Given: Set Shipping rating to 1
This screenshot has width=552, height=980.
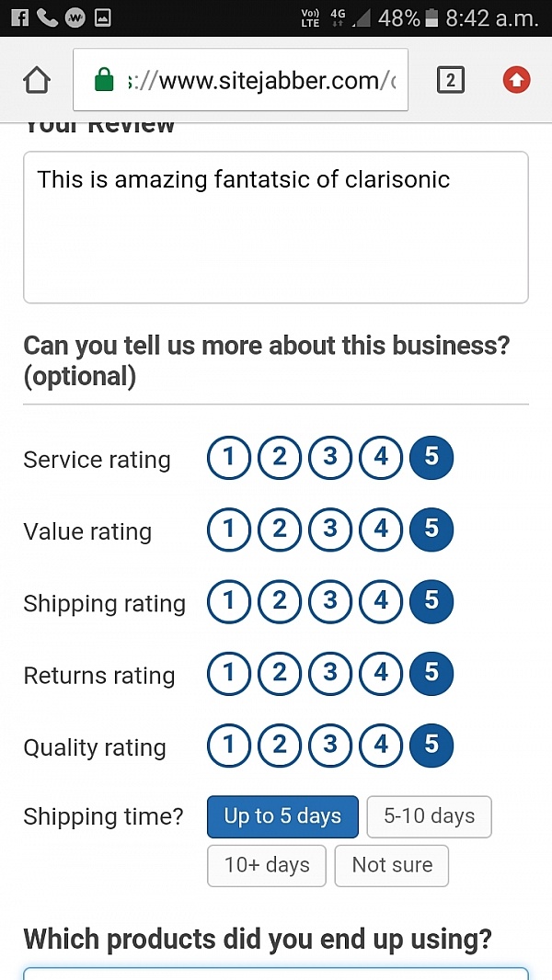Looking at the screenshot, I should coord(229,601).
